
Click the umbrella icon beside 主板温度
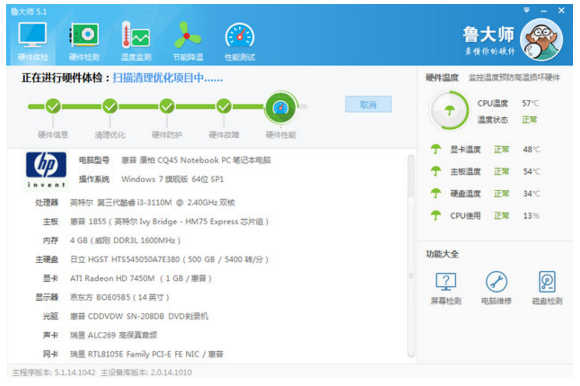click(x=436, y=172)
